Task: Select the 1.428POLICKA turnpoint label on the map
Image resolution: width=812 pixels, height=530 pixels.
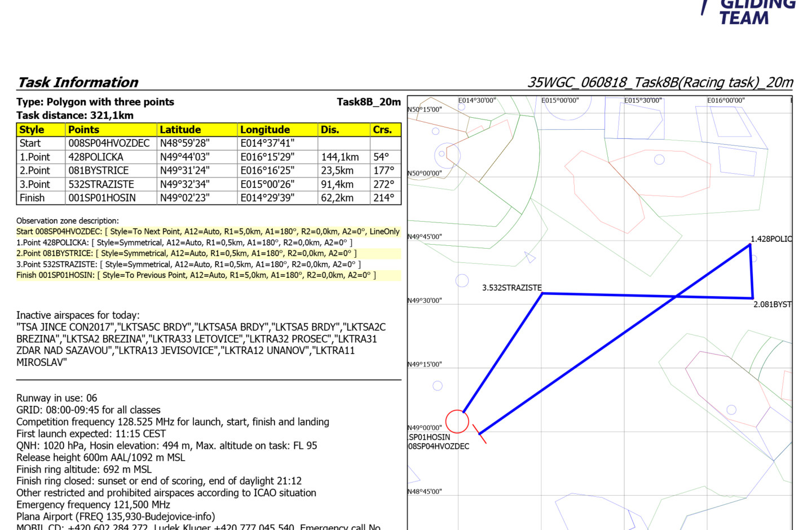Action: (x=771, y=239)
